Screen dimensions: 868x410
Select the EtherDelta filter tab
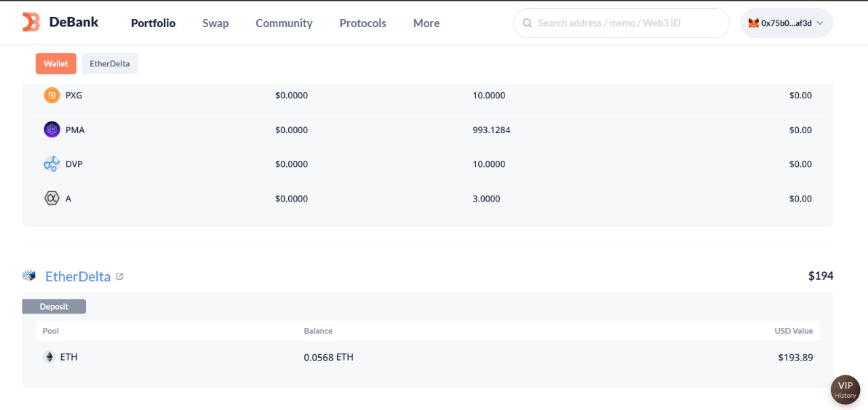coord(110,64)
